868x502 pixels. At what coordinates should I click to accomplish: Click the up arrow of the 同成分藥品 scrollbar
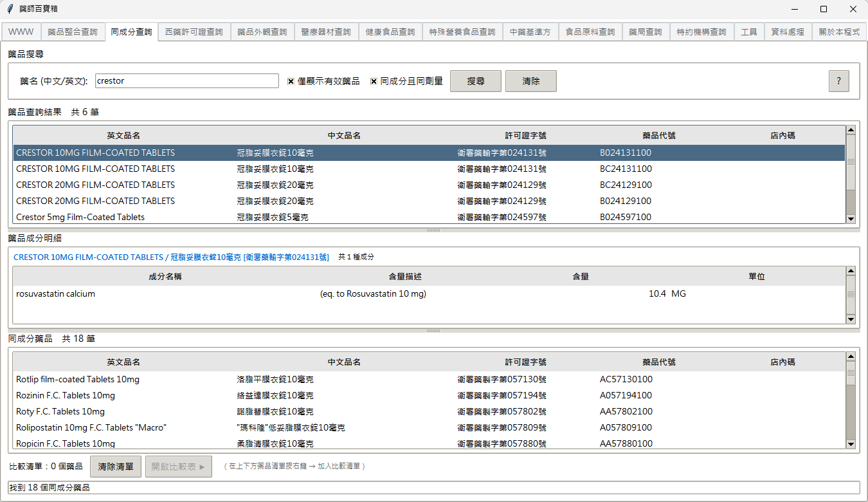851,357
